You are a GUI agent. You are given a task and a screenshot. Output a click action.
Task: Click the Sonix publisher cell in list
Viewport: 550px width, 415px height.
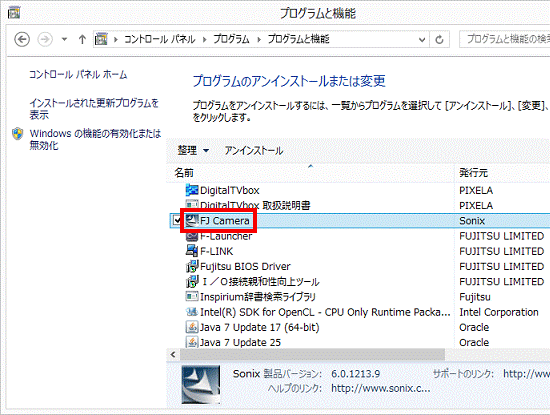pos(472,221)
